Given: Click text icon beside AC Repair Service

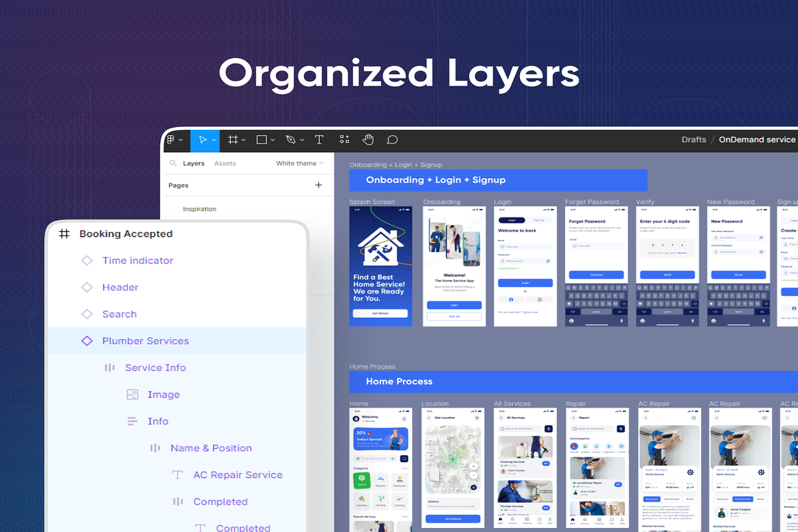Looking at the screenshot, I should pos(178,475).
